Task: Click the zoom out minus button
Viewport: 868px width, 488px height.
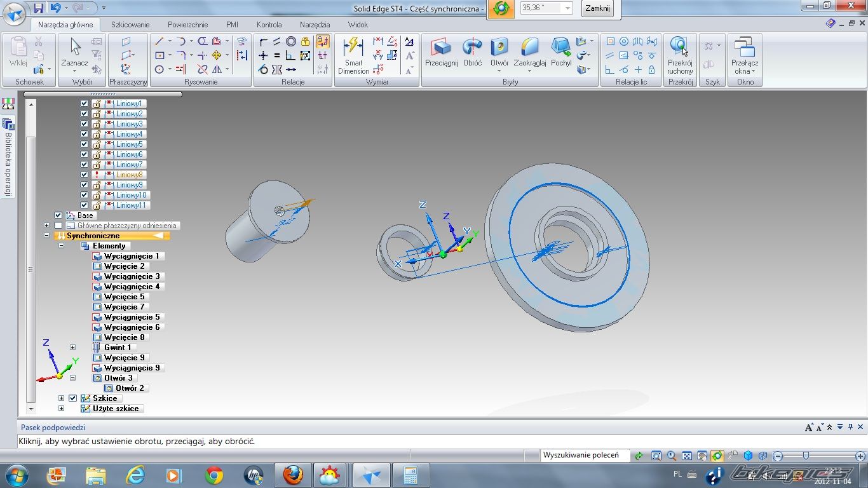Action: (777, 456)
